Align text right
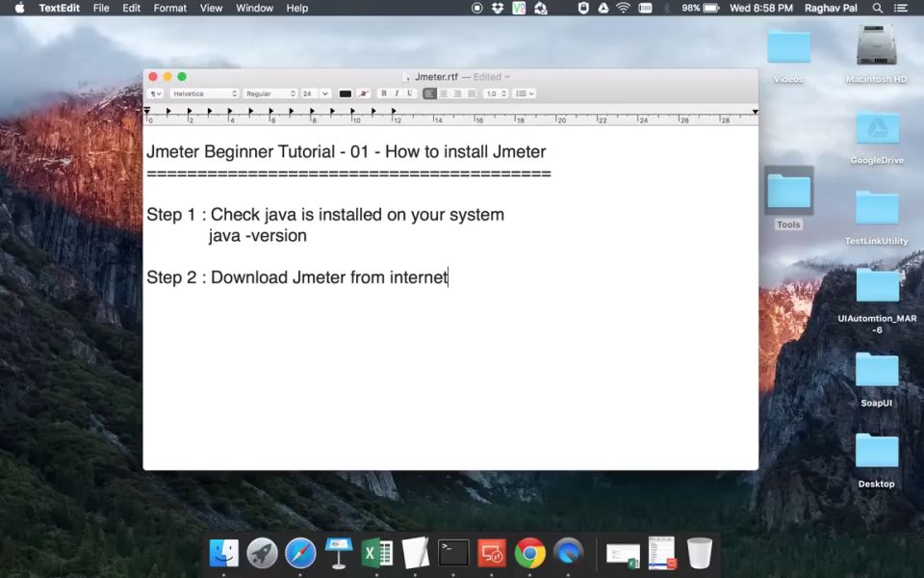 pos(456,93)
